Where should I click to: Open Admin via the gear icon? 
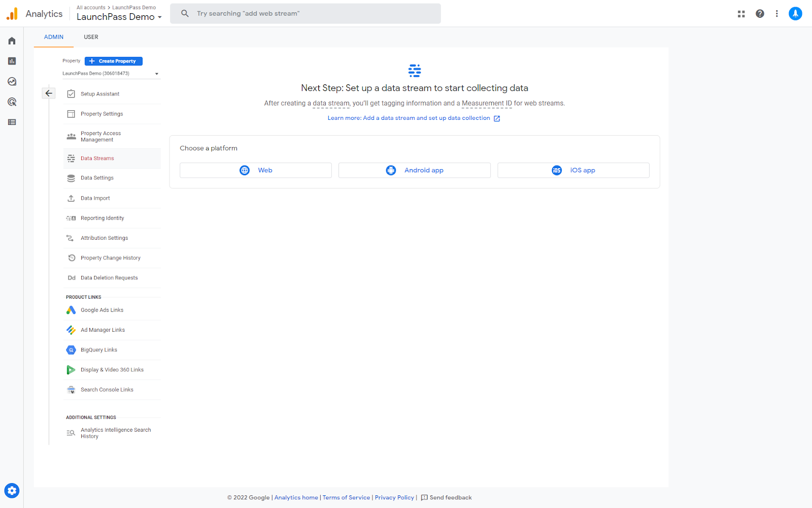(12, 490)
